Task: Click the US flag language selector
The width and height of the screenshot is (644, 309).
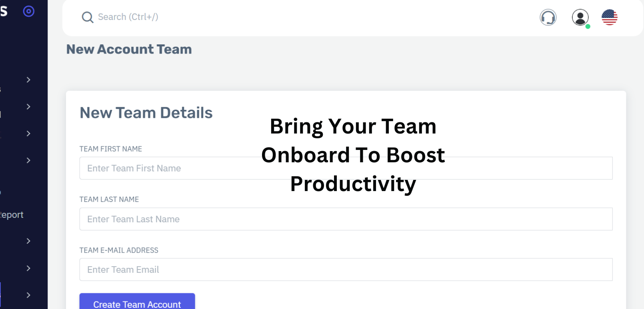Action: click(610, 17)
